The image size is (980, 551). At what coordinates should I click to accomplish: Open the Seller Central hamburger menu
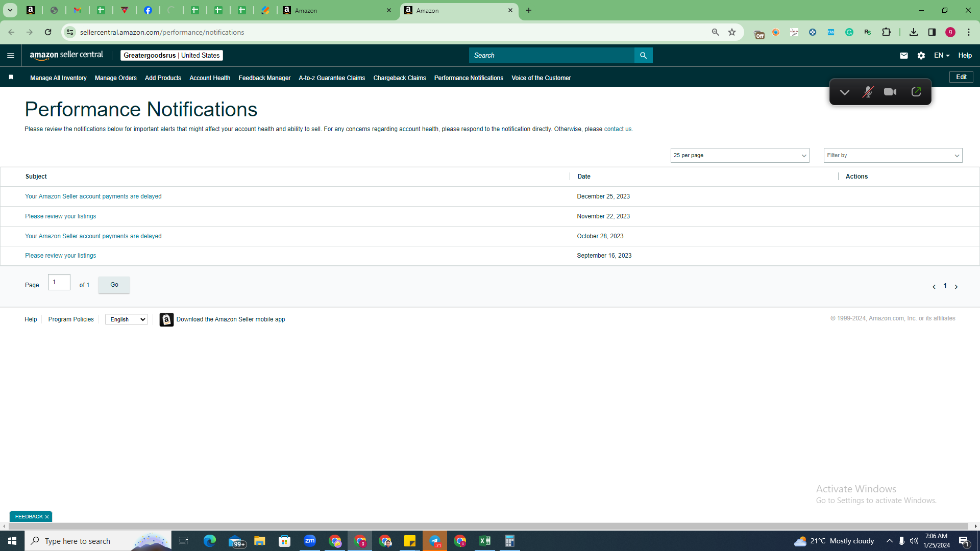point(11,56)
